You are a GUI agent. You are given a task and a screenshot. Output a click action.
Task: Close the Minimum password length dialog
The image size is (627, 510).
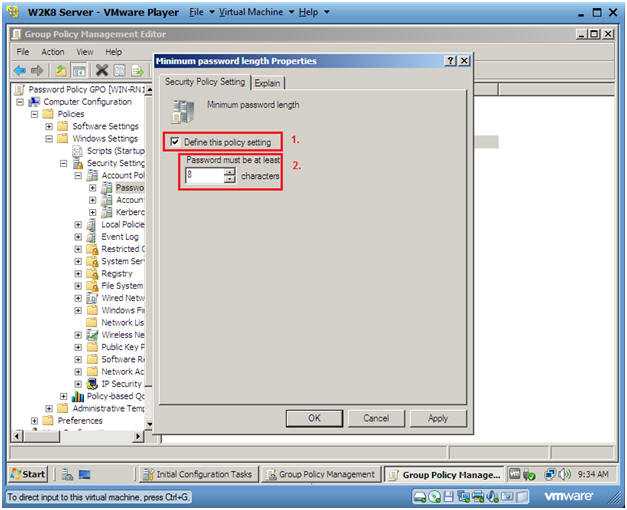tap(464, 61)
